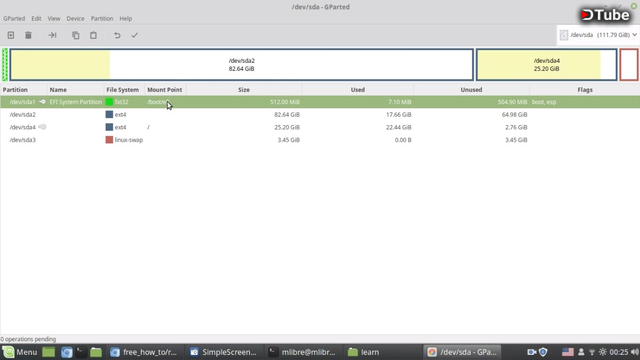Switch to the SimpleScreen... taskbar window
Image resolution: width=640 pixels, height=360 pixels.
click(223, 352)
